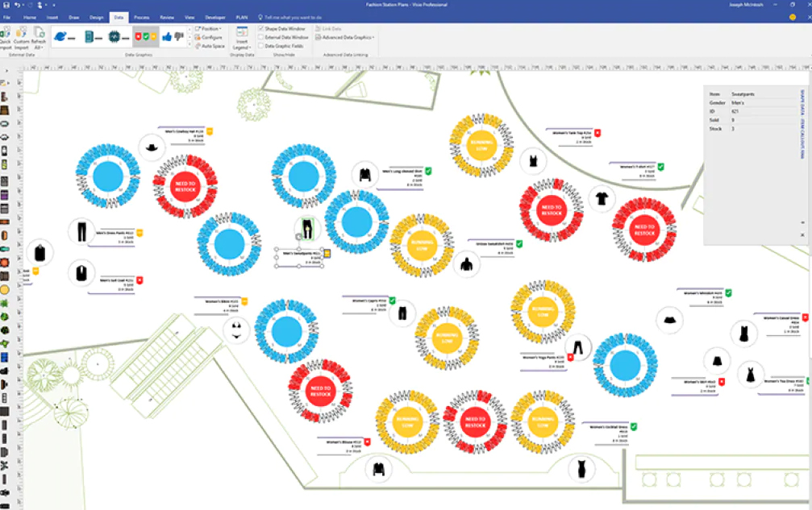Open the customize quick access toolbar dropdown

54,5
